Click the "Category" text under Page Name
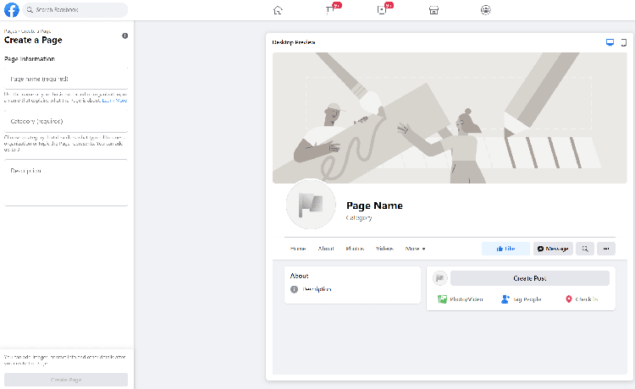 point(359,218)
